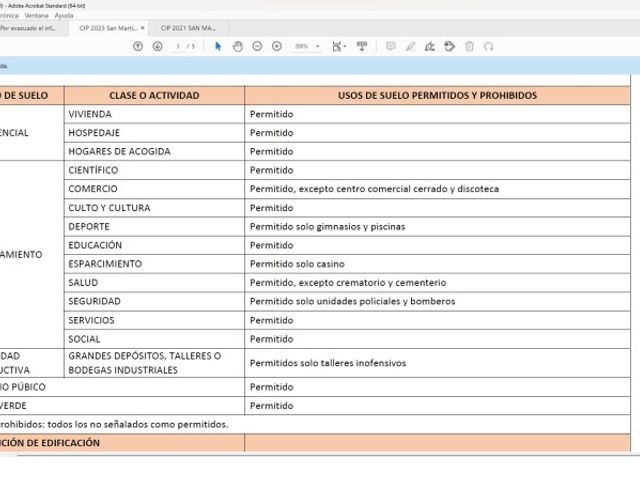Click Permitidos solo talleres inofensivos text
Viewport: 640px width, 480px height.
[328, 363]
